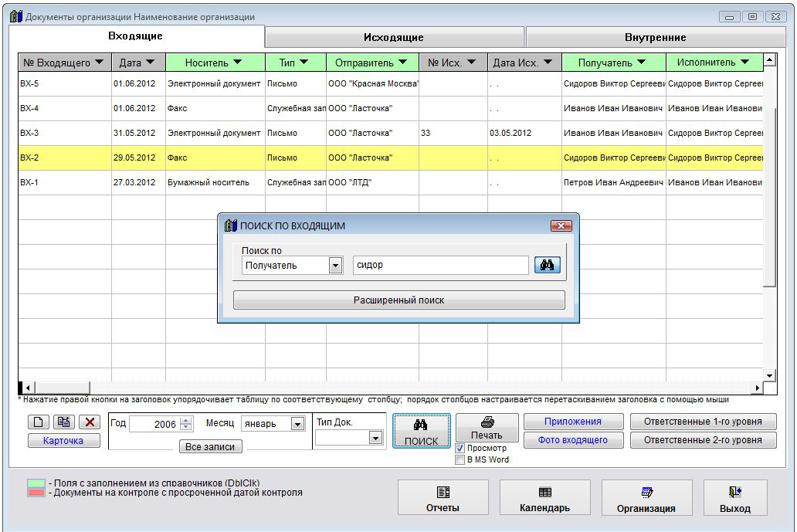Click the Печать printer button

(x=487, y=428)
